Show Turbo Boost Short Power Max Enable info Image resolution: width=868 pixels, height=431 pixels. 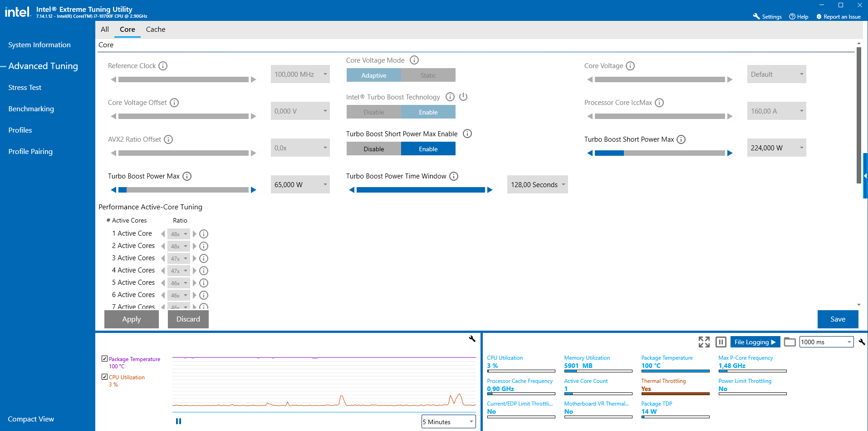click(x=467, y=134)
